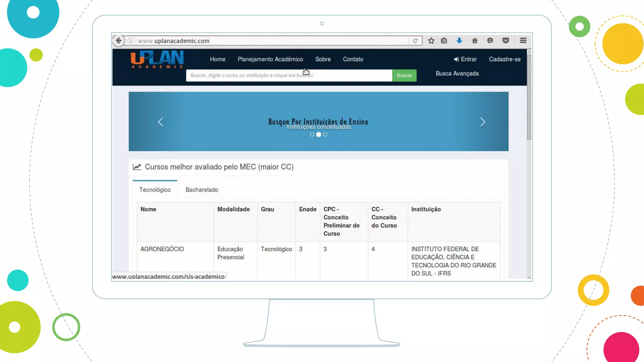Open the Planejamento Acadêmico menu item
This screenshot has height=362, width=644.
(270, 59)
